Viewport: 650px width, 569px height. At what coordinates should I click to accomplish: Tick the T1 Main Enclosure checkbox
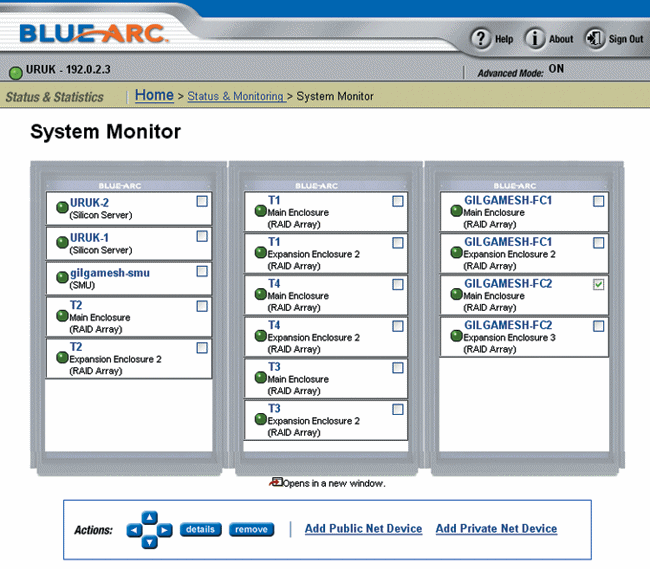coord(398,201)
